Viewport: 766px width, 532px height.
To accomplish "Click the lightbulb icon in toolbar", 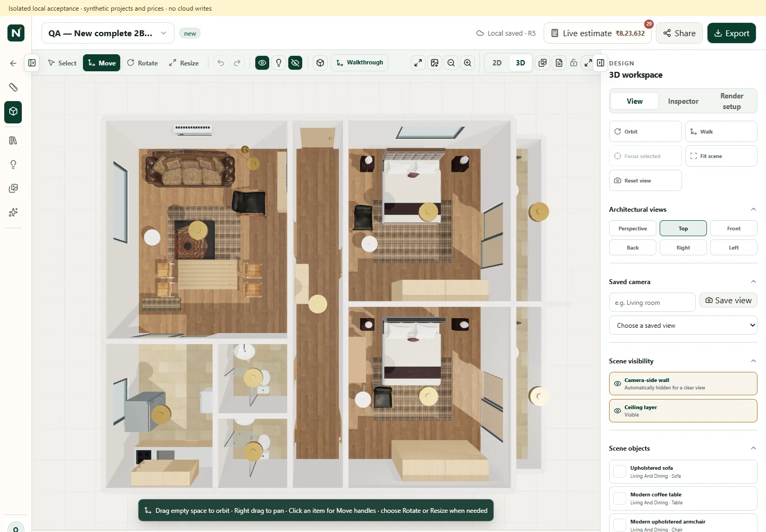I will click(279, 63).
